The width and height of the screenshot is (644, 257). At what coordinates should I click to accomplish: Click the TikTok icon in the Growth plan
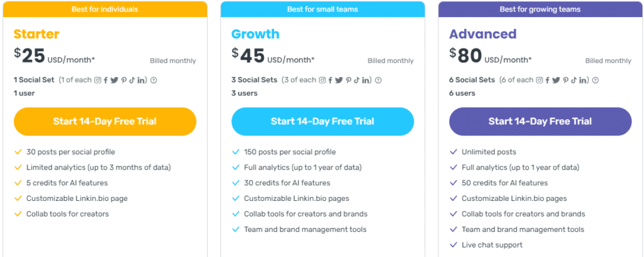coord(357,80)
